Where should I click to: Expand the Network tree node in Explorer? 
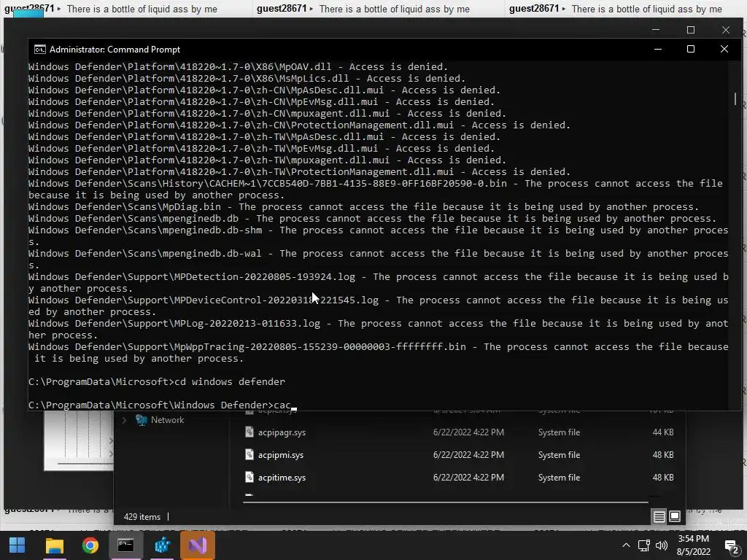(x=125, y=420)
